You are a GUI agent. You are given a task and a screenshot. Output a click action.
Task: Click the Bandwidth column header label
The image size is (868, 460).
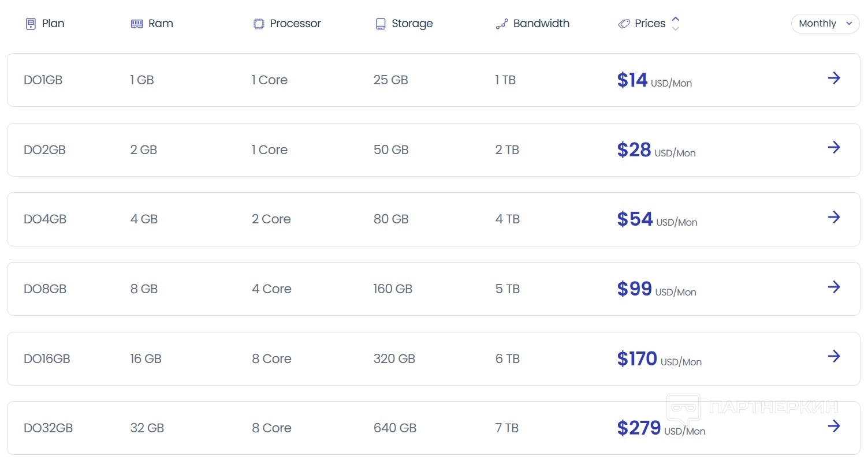pos(541,24)
